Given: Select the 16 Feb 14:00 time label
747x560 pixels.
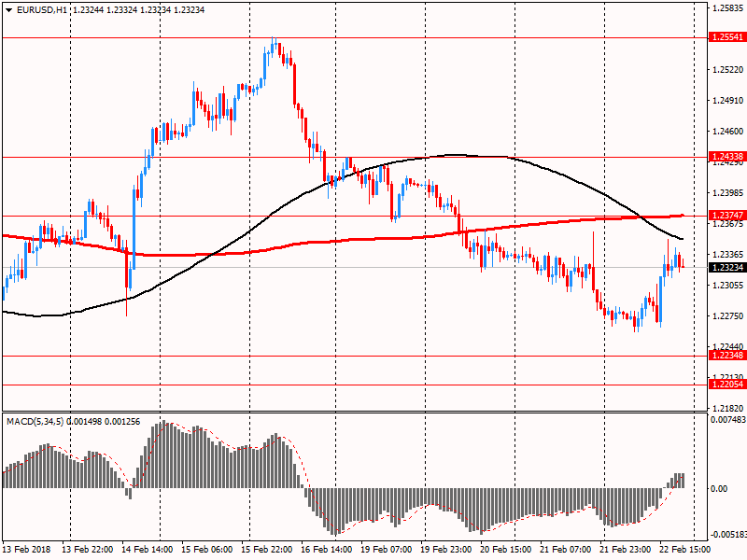Looking at the screenshot, I should (x=327, y=549).
